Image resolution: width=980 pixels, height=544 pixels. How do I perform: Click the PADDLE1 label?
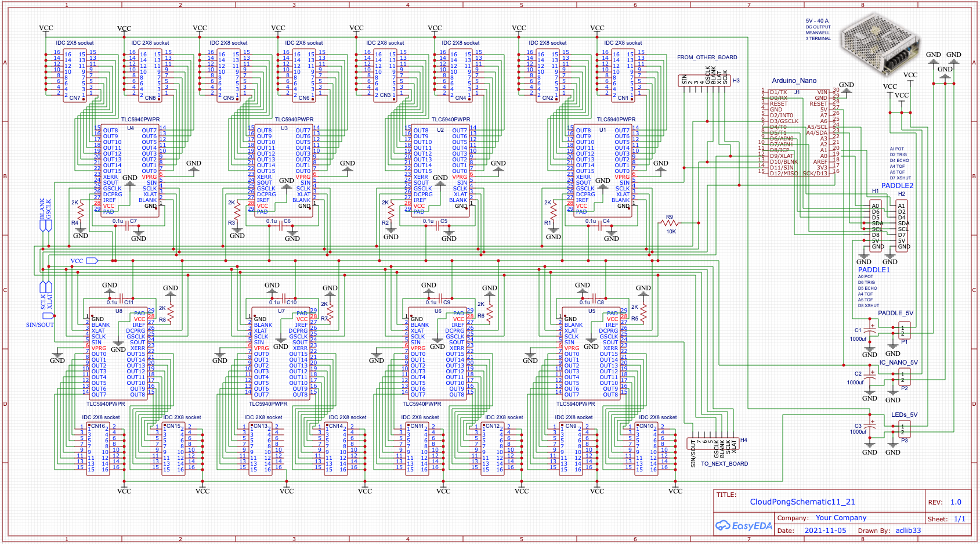pos(874,270)
